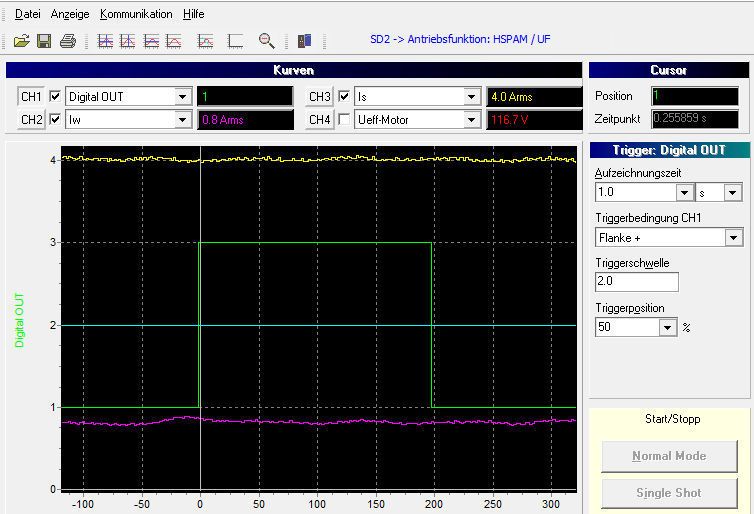Open the Triggerposition 50 % dropdown

click(667, 327)
